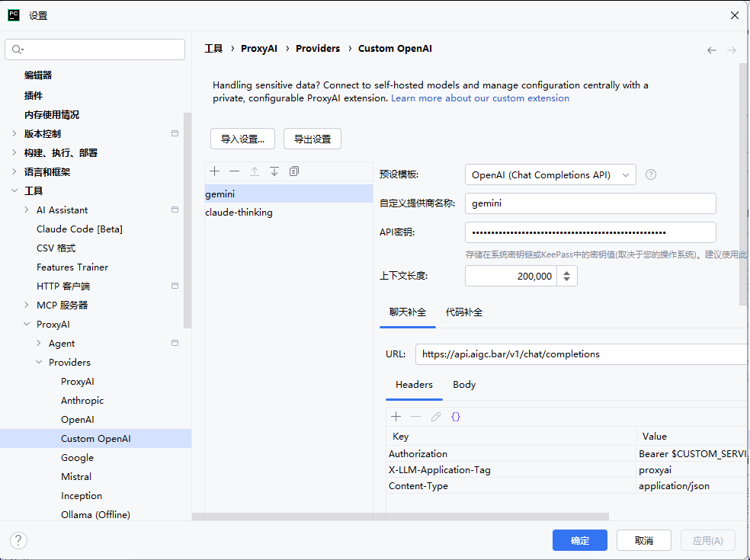
Task: Open the 预设模板 dropdown
Action: (550, 174)
